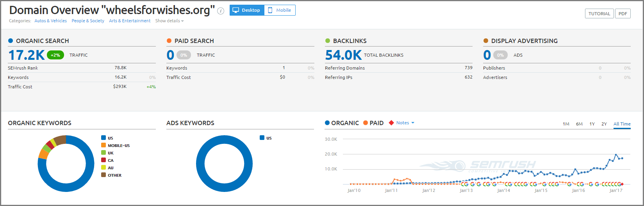Viewport: 644px width, 206px height.
Task: Click the green dot beside BACKLINKS
Action: 328,41
